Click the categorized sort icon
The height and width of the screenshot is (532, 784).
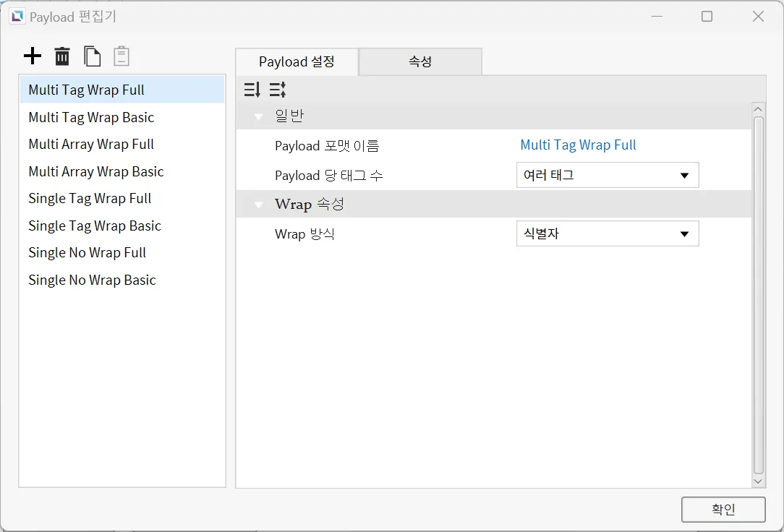[x=252, y=90]
